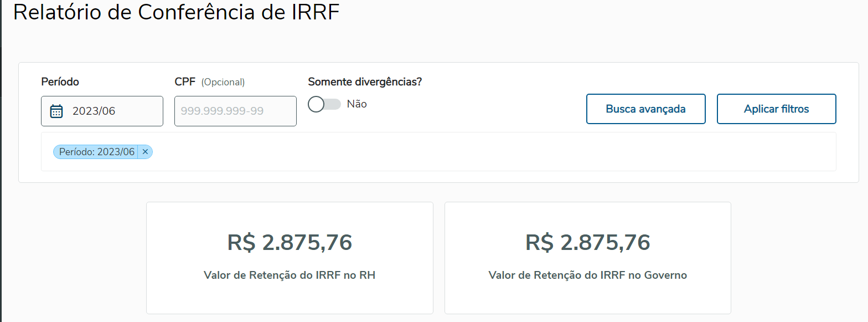Image resolution: width=868 pixels, height=322 pixels.
Task: Click the Período field label
Action: pos(60,82)
